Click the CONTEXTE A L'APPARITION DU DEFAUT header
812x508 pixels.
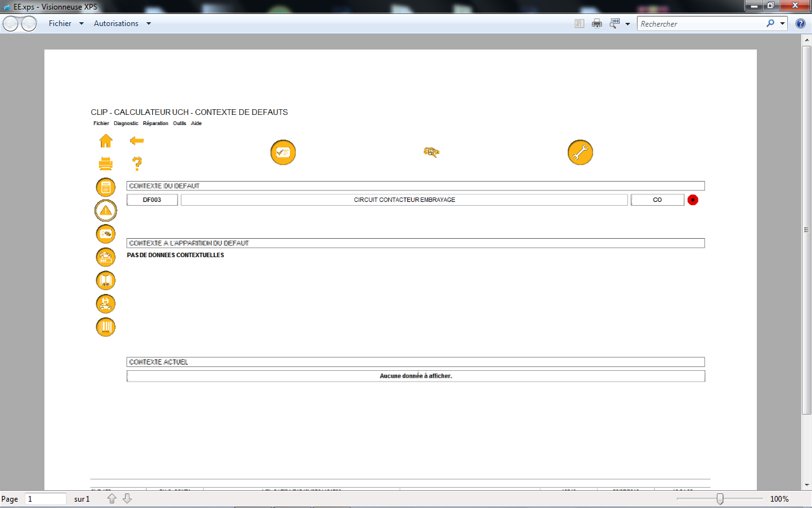[x=416, y=243]
